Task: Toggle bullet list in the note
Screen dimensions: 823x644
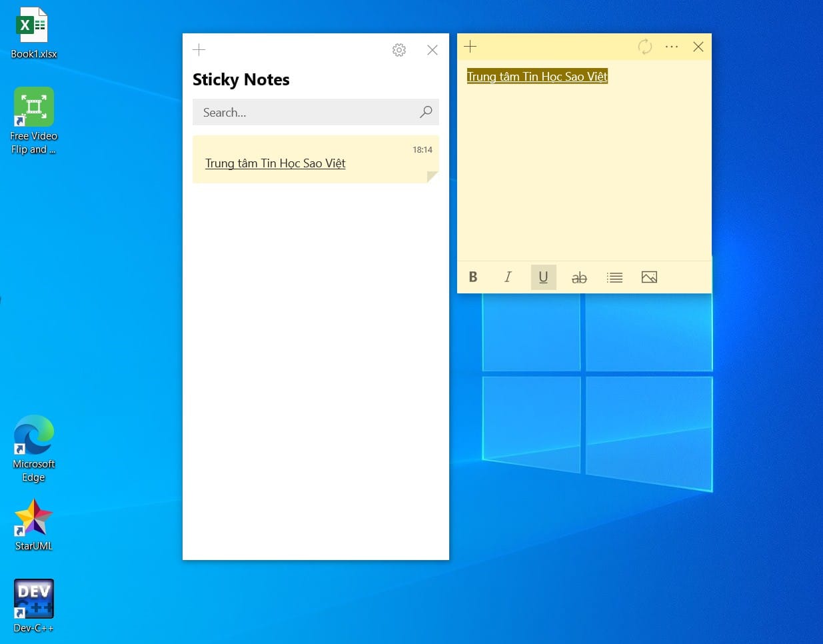Action: click(x=614, y=277)
